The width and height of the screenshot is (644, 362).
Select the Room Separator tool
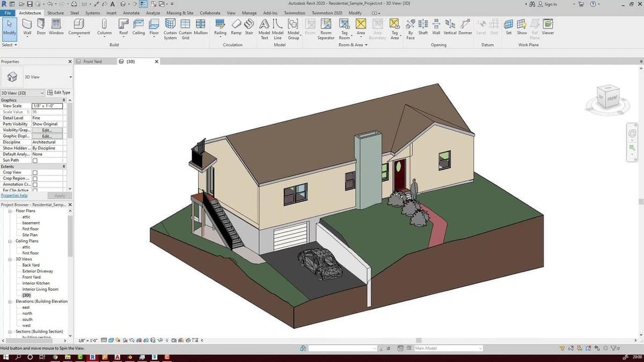pos(326,29)
